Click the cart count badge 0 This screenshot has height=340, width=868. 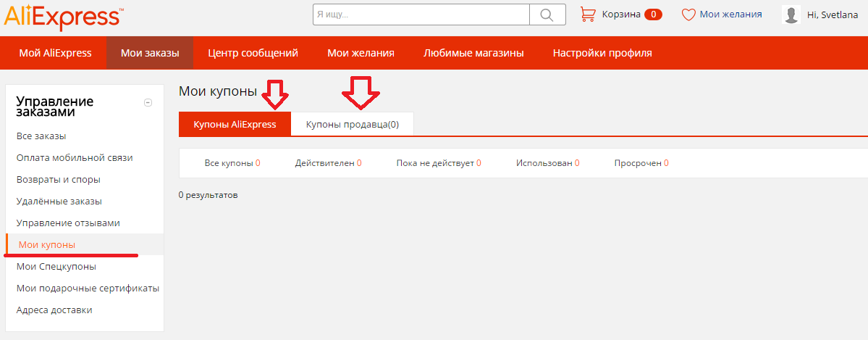coord(653,14)
